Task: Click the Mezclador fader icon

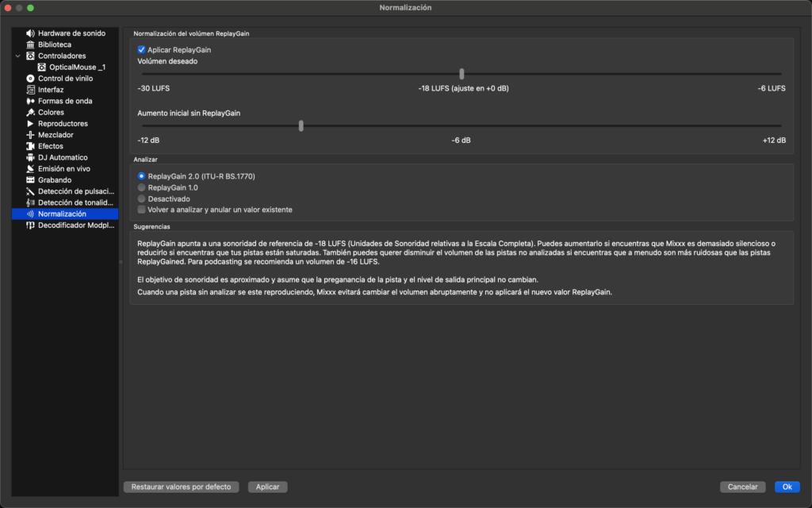Action: (x=31, y=135)
